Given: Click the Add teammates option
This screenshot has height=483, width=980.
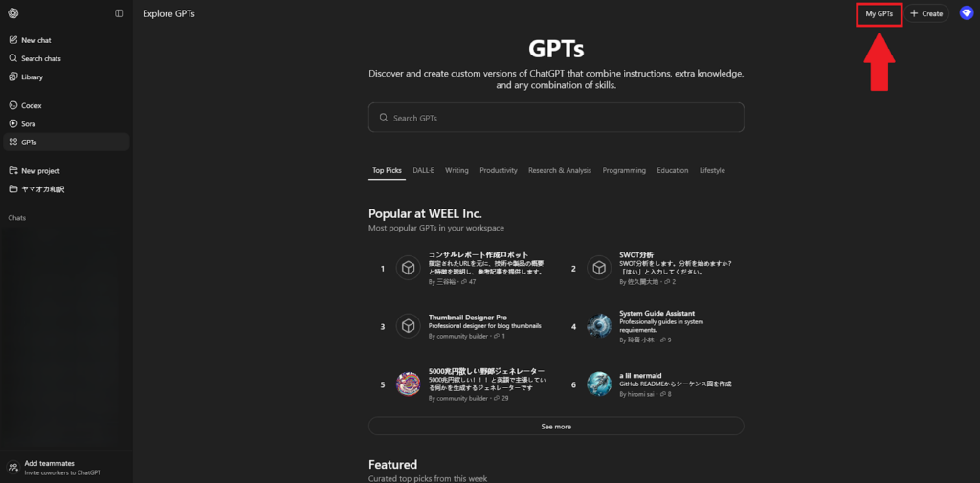Looking at the screenshot, I should click(x=66, y=468).
